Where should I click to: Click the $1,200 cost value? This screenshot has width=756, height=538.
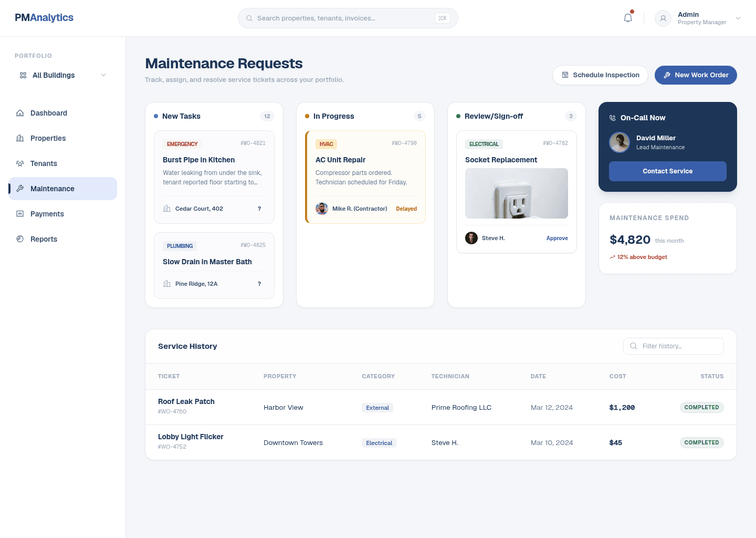coord(622,407)
